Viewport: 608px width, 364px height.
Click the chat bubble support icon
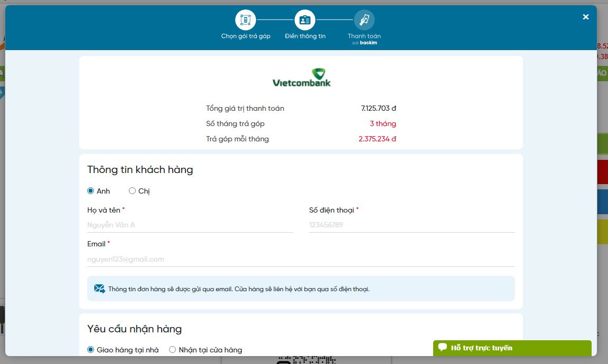click(443, 347)
